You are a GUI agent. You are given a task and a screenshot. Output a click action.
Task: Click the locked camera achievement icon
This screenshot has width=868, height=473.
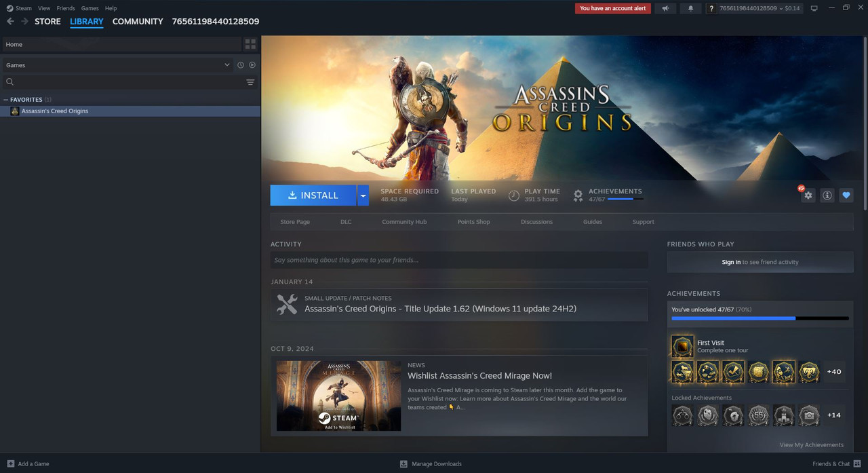point(809,415)
